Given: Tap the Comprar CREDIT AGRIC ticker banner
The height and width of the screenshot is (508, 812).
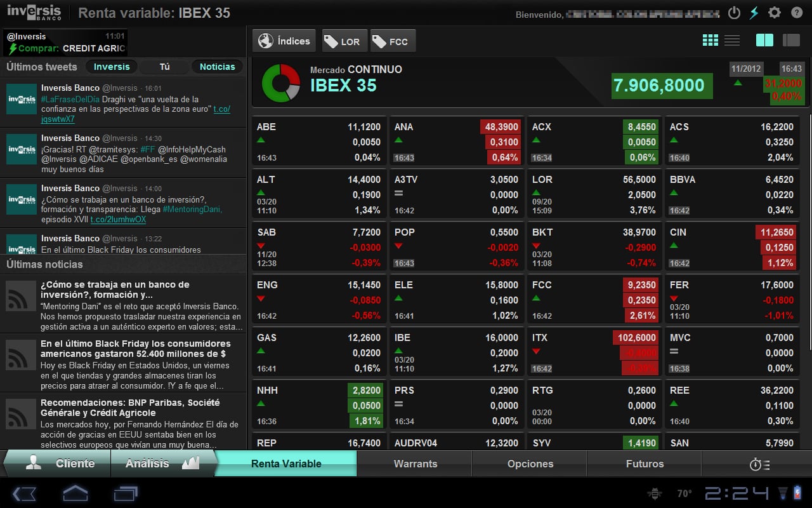Looking at the screenshot, I should click(66, 43).
